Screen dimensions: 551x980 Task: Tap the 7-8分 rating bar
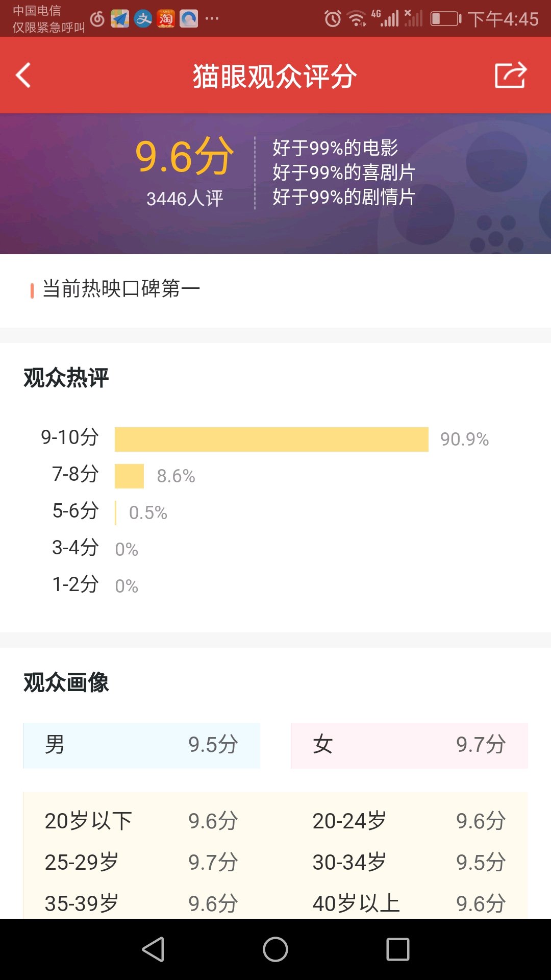pyautogui.click(x=129, y=476)
